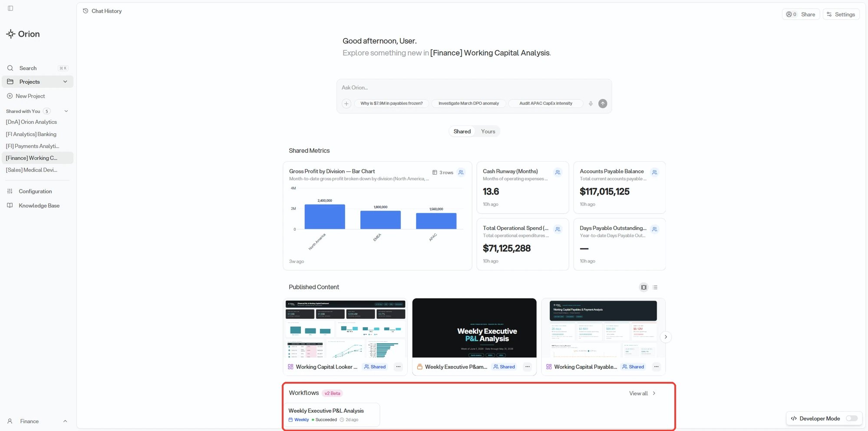
Task: Open Working Capital Looker thumbnail
Action: tap(345, 328)
